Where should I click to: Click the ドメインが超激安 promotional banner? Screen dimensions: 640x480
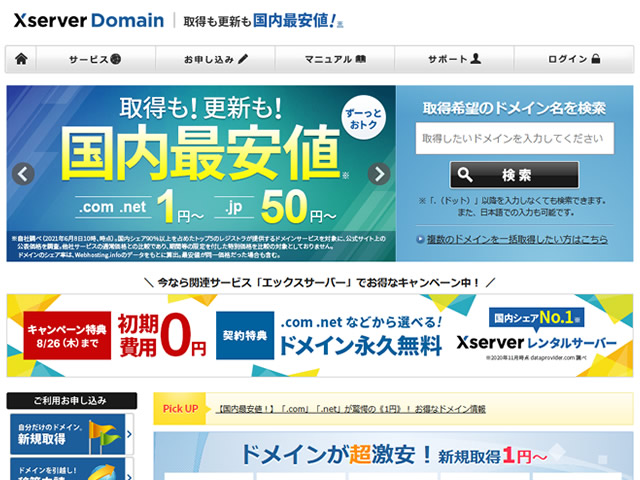pyautogui.click(x=393, y=456)
